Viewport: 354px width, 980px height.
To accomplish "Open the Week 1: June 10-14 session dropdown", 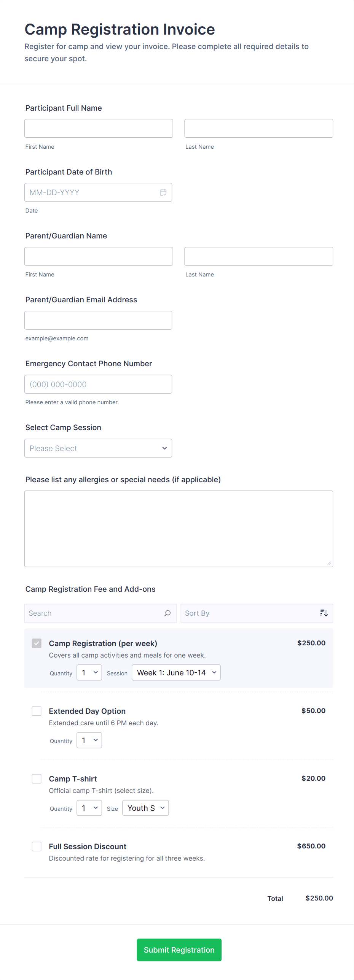I will pos(176,672).
